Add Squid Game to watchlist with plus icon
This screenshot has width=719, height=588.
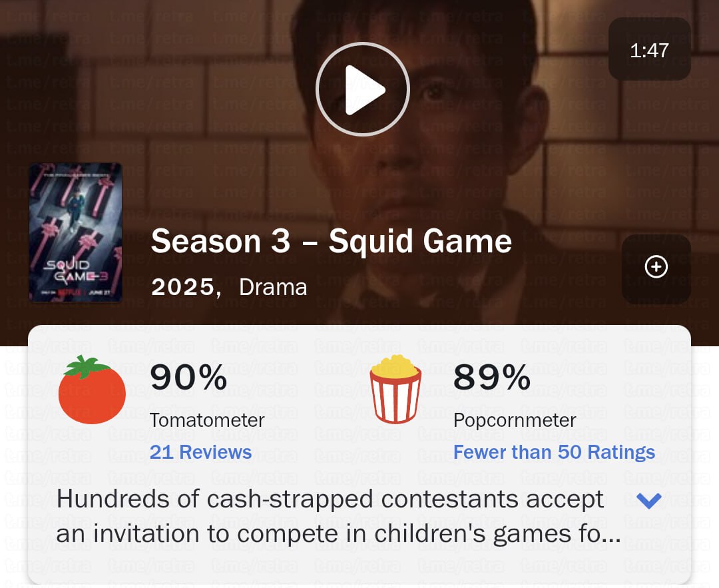coord(656,268)
